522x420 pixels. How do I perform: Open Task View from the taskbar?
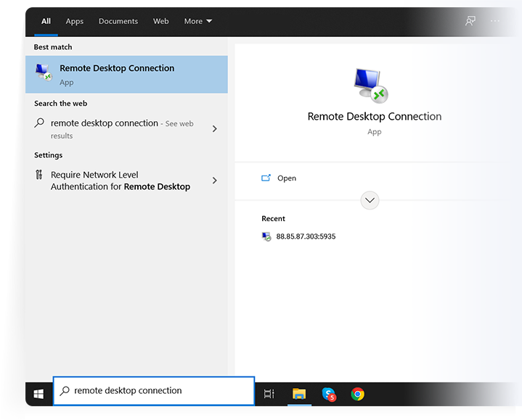269,394
